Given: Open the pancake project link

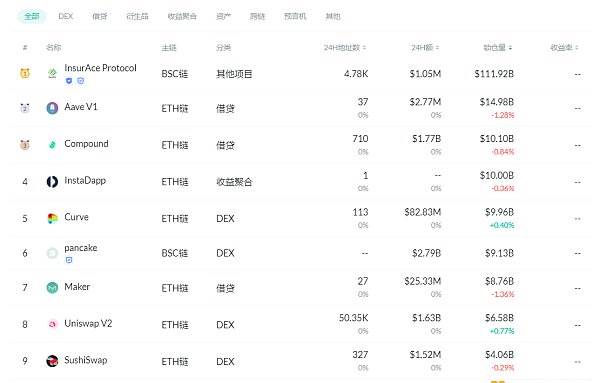Looking at the screenshot, I should click(81, 248).
